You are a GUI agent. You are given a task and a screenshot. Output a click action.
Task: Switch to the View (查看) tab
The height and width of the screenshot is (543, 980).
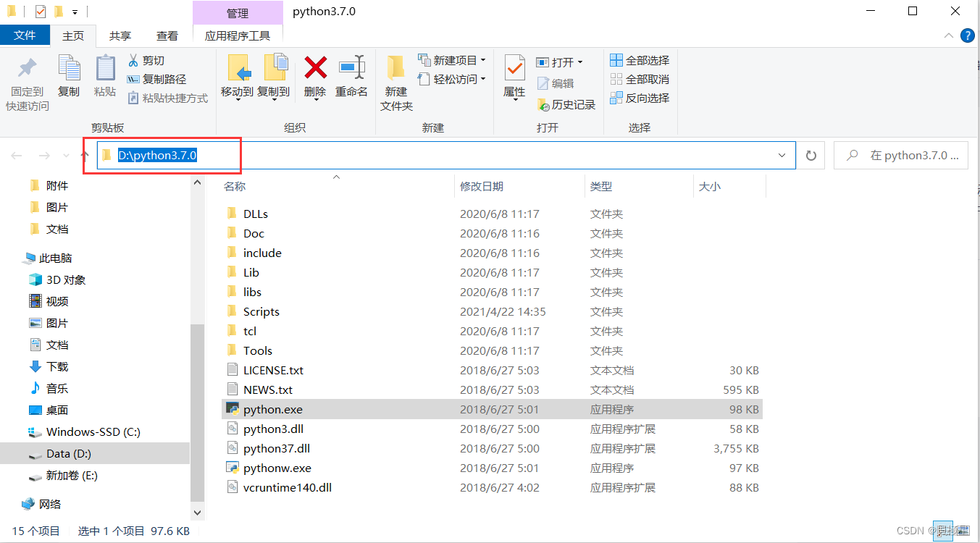pyautogui.click(x=167, y=35)
